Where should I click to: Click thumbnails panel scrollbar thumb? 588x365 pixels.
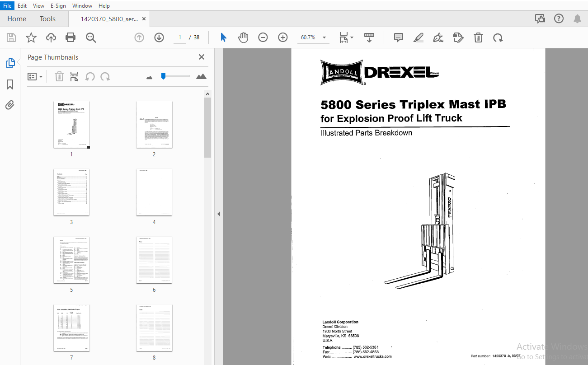click(208, 128)
